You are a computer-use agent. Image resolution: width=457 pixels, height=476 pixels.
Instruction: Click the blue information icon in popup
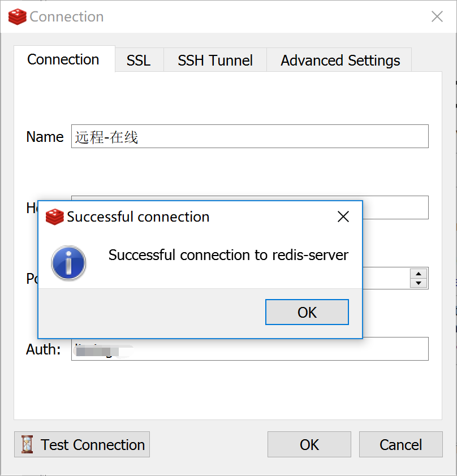(68, 263)
